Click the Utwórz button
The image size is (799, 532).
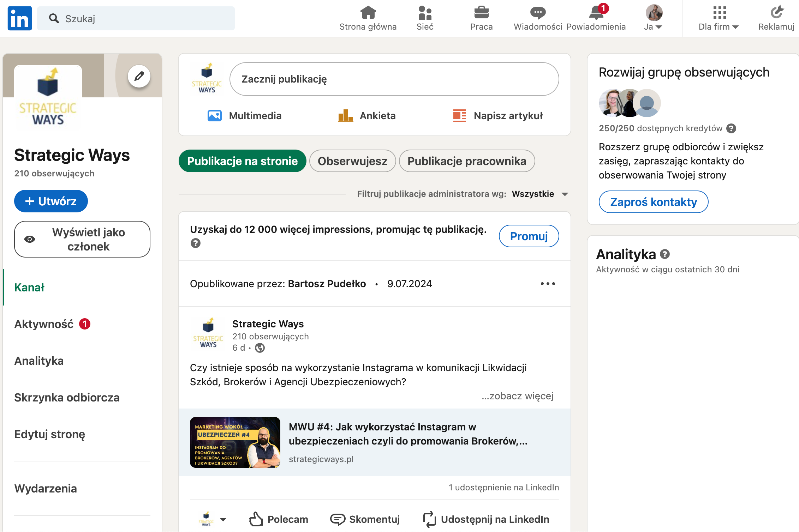click(51, 201)
